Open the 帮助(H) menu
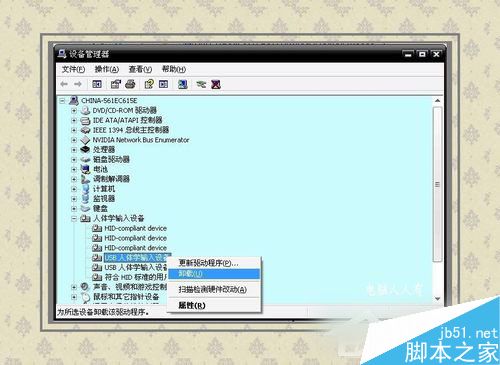The image size is (500, 365). 174,69
